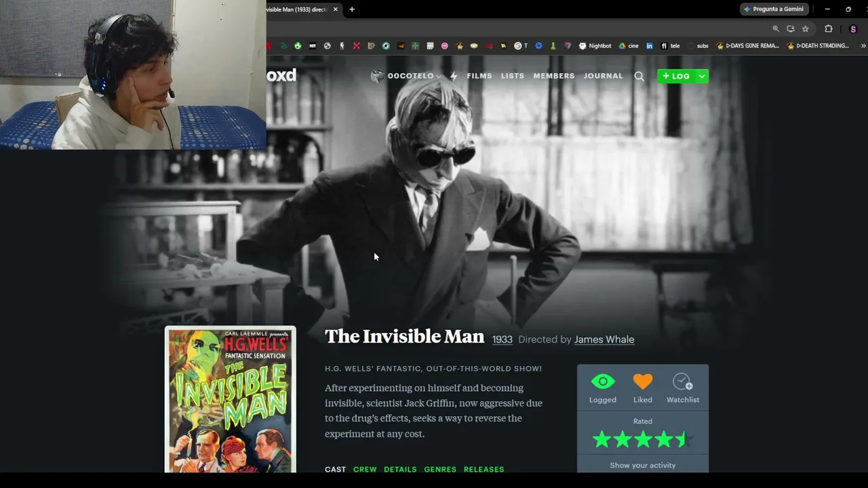
Task: Switch to the DETAILS tab
Action: (400, 469)
